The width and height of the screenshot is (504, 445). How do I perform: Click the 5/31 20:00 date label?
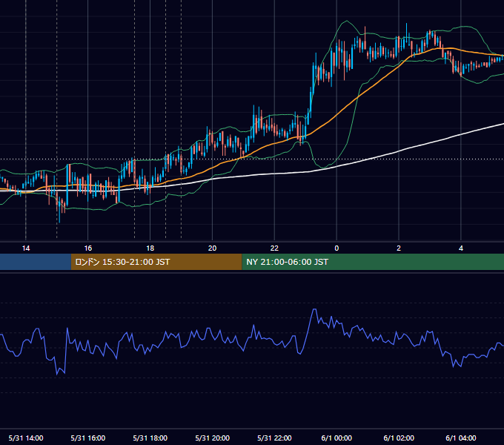click(212, 438)
